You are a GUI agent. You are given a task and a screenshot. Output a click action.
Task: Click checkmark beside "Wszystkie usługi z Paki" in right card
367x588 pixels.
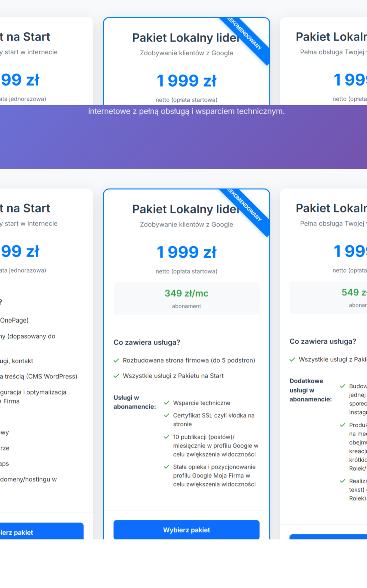point(292,359)
